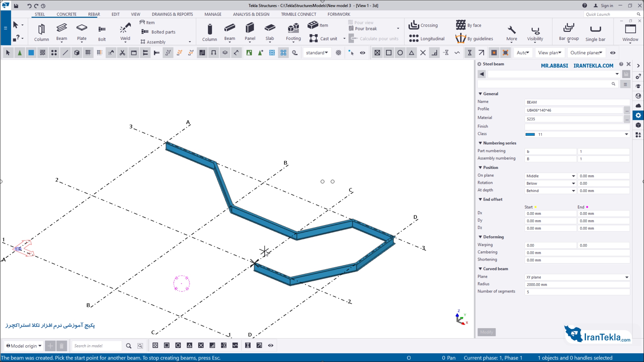Open the DRAWINGS & REPORTS menu
The width and height of the screenshot is (644, 362).
click(172, 14)
